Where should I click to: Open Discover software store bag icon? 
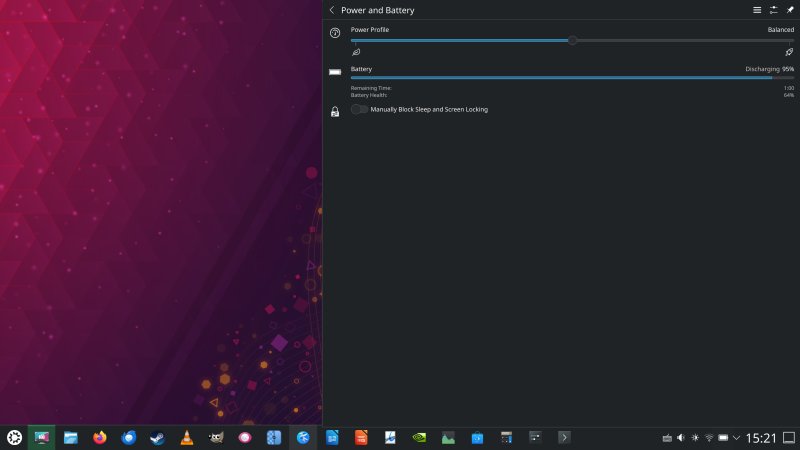[x=478, y=437]
